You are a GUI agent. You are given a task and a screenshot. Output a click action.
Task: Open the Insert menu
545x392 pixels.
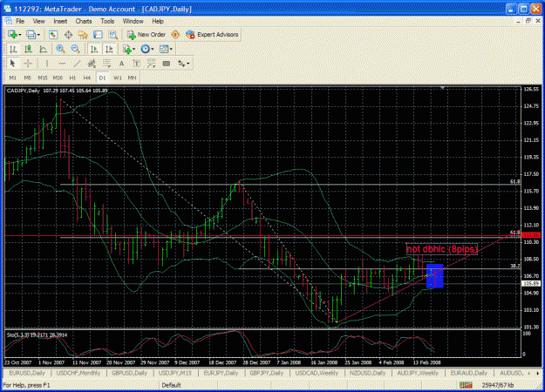[x=60, y=21]
